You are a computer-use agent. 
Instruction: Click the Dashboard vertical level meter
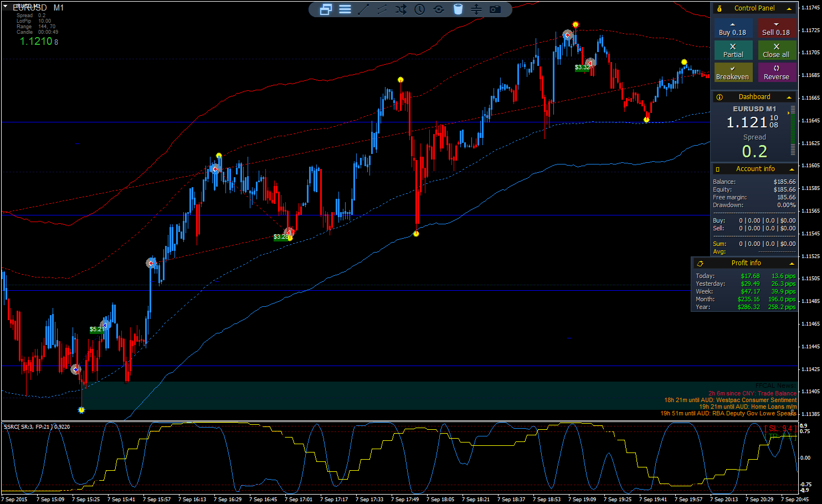793,130
